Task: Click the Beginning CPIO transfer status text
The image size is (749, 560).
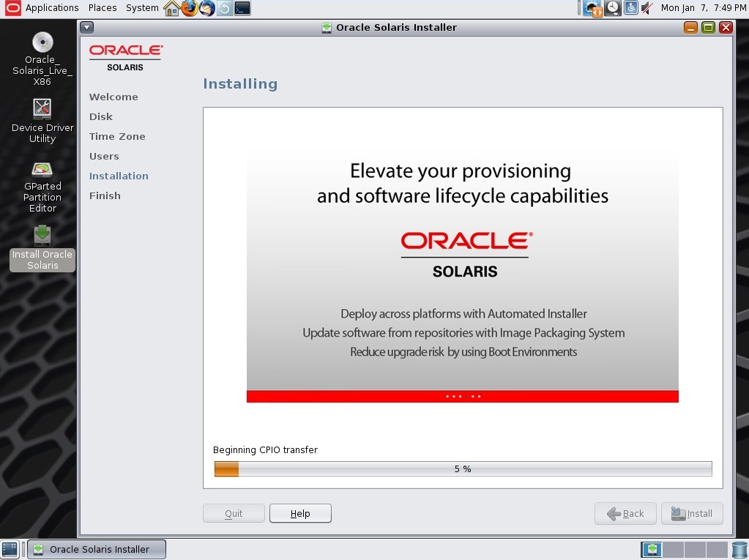Action: point(265,449)
